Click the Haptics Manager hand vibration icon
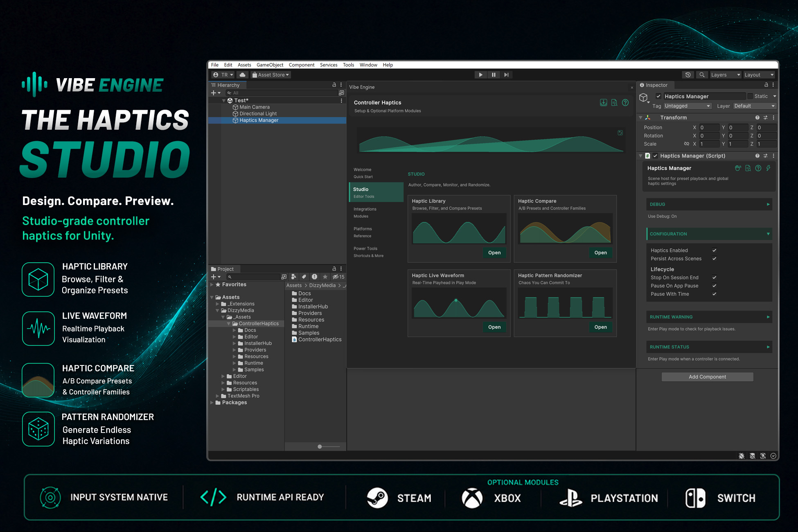 (738, 168)
